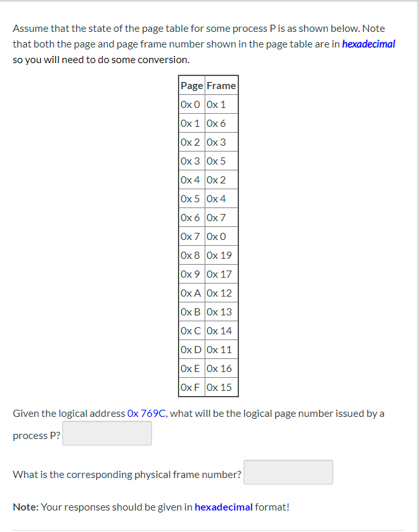Screen dimensions: 419x532
Task: Select the frame entry 0x 19
Action: pos(220,255)
